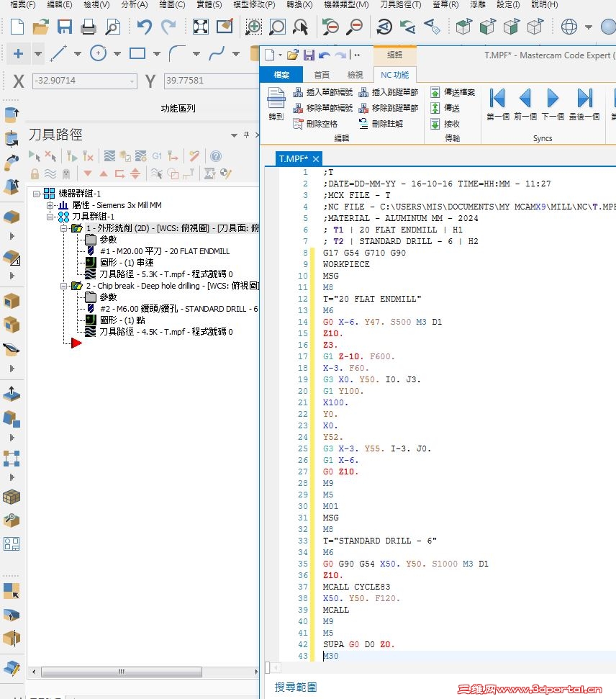
Task: Open line tool dropdown arrow
Action: 78,54
